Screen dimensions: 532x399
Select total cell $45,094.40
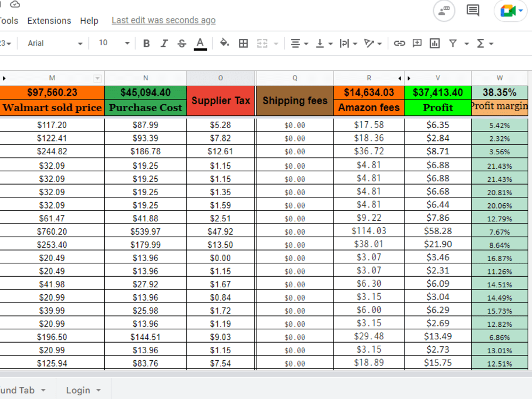tap(146, 93)
